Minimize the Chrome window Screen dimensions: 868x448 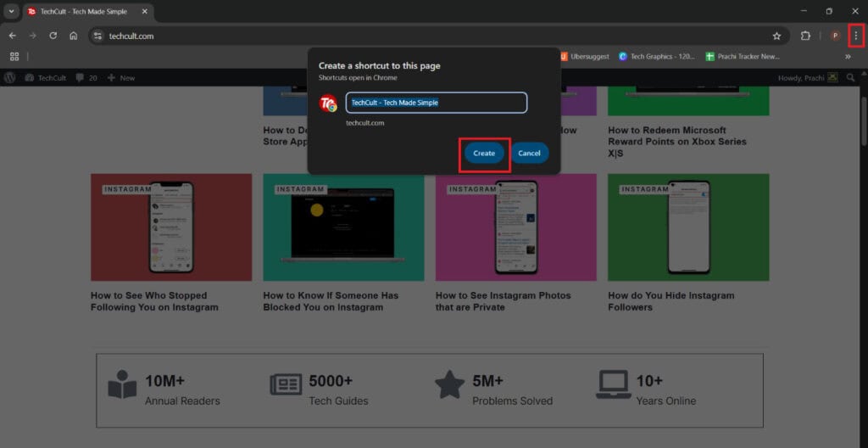tap(804, 11)
